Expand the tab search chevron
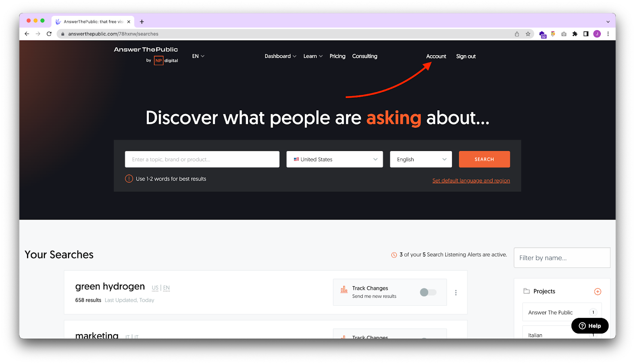 click(608, 22)
